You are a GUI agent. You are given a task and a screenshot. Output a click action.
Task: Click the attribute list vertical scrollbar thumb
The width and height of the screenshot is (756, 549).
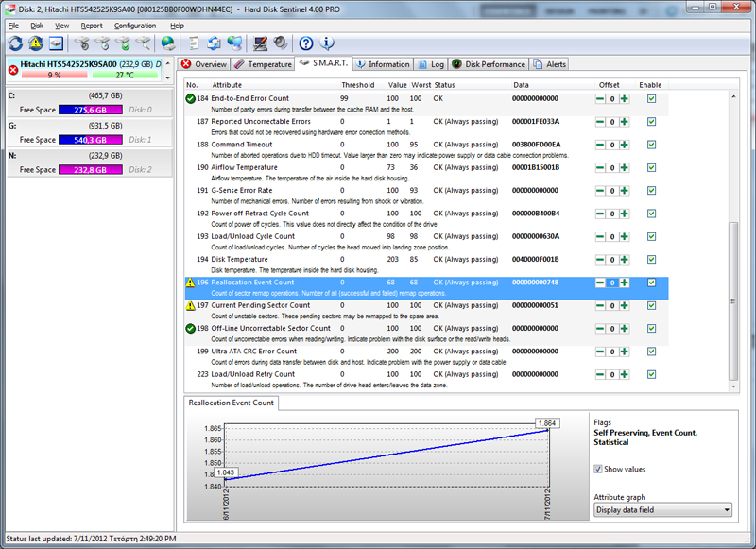(733, 301)
